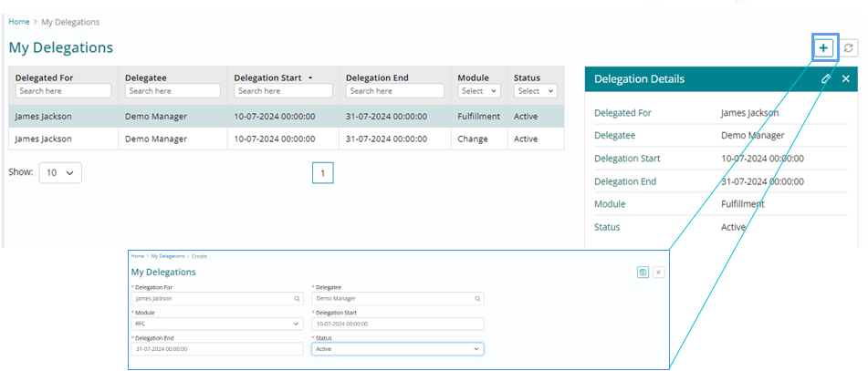Sort by the Delegation Start column arrow

pyautogui.click(x=310, y=78)
